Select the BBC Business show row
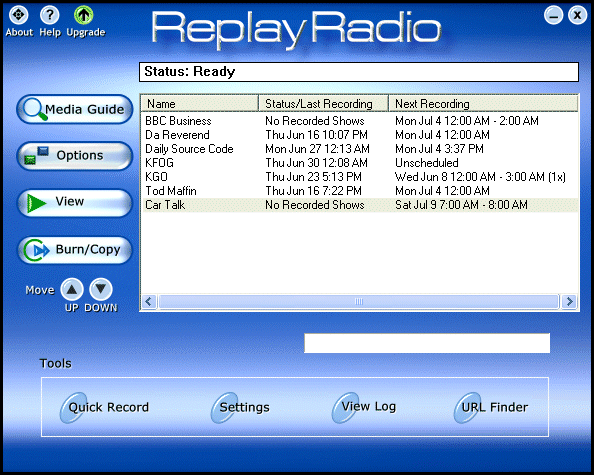This screenshot has width=594, height=475. point(360,121)
